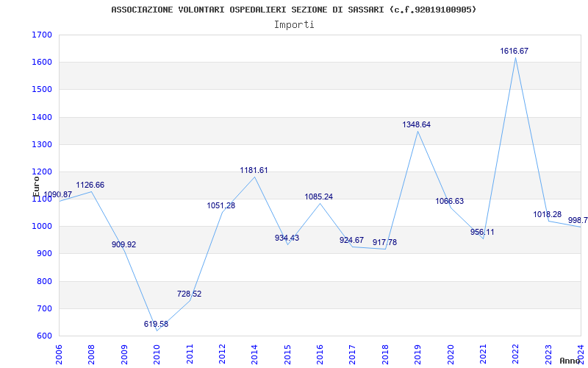Select the 1051.28 data label for 2012
588x368 pixels.
click(221, 206)
